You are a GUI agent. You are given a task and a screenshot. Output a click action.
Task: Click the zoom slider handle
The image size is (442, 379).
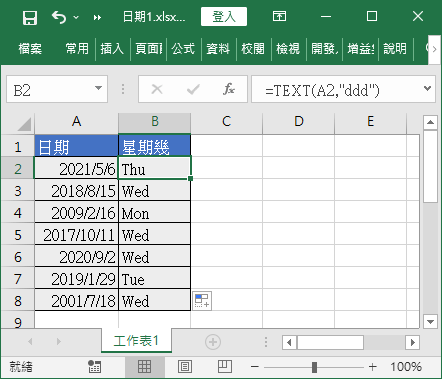coord(314,367)
